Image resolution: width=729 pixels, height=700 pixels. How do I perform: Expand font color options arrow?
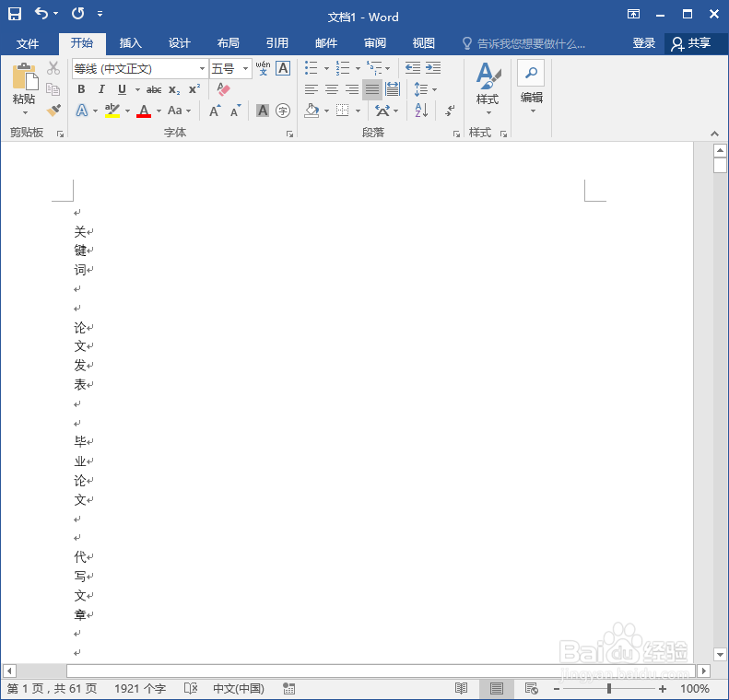click(x=159, y=111)
